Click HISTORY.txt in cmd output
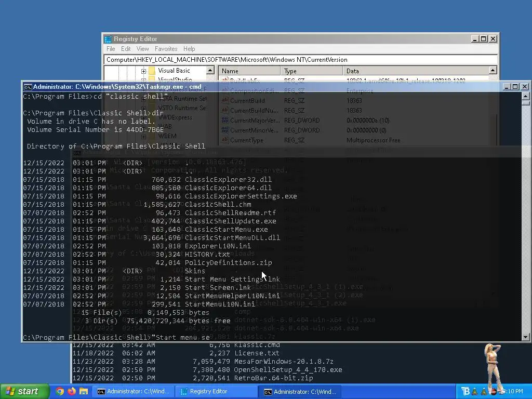Screen dimensions: 532x399 [x=208, y=254]
